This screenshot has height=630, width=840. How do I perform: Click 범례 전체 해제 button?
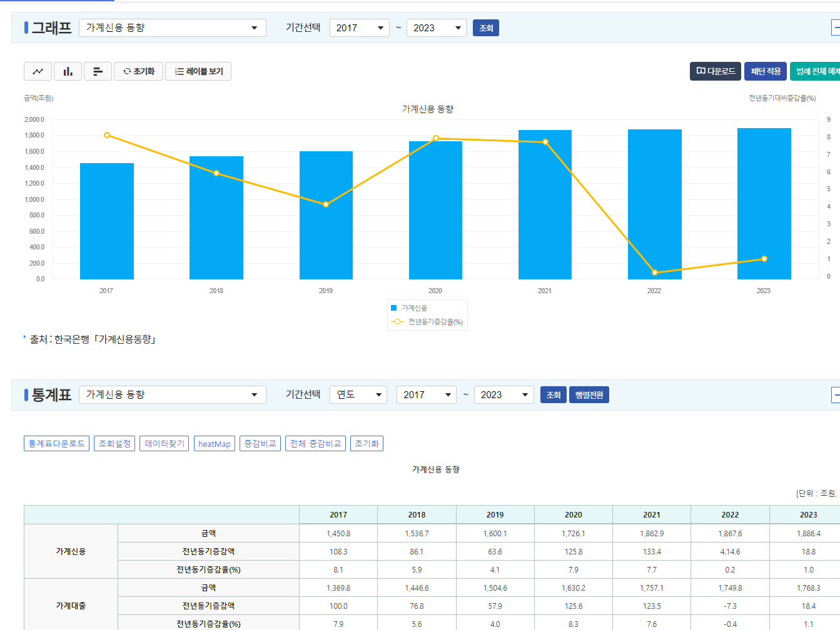point(815,71)
